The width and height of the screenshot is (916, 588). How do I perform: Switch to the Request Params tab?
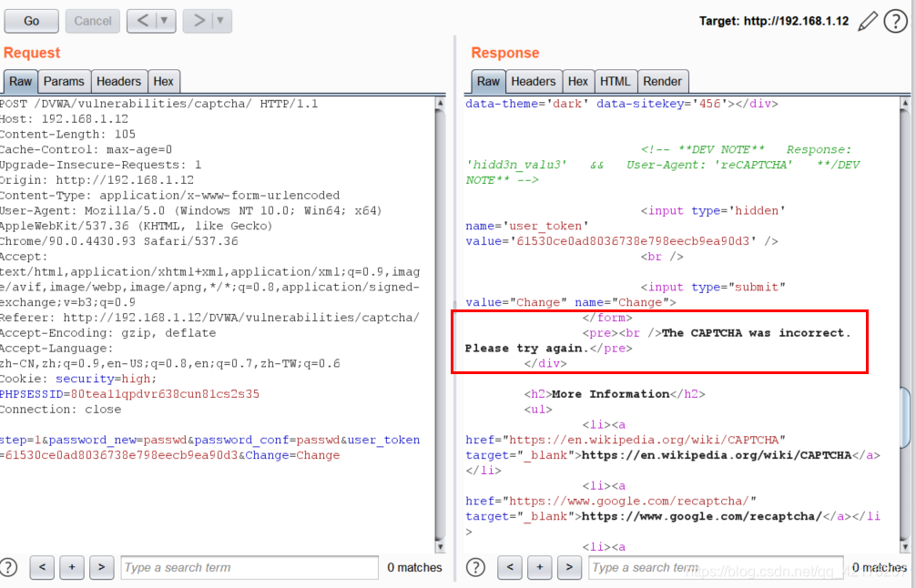[64, 82]
